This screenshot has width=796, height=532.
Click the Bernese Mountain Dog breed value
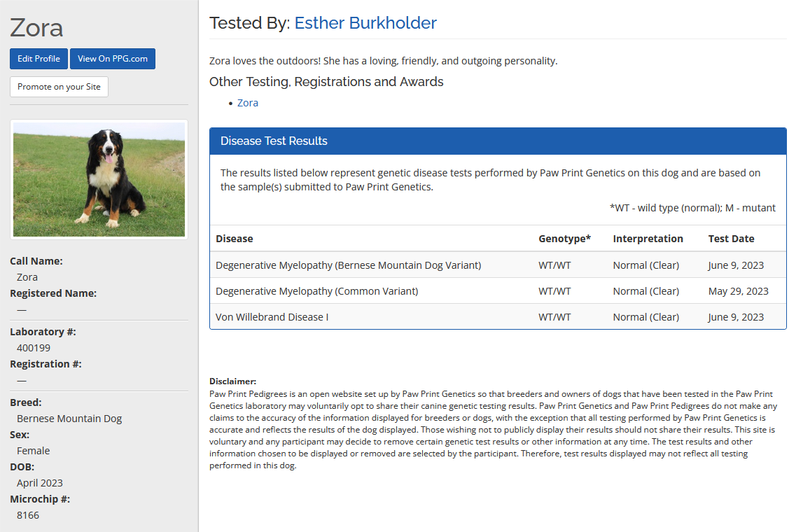click(x=69, y=419)
